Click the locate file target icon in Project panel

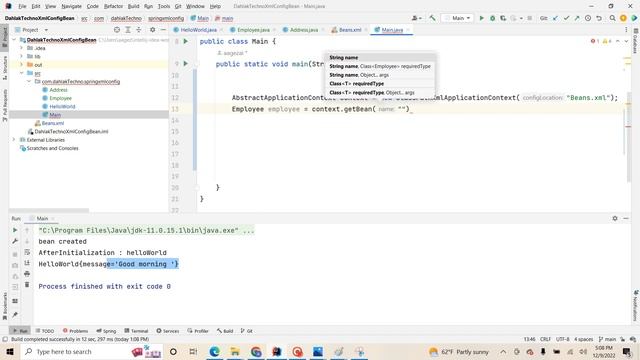(x=117, y=30)
